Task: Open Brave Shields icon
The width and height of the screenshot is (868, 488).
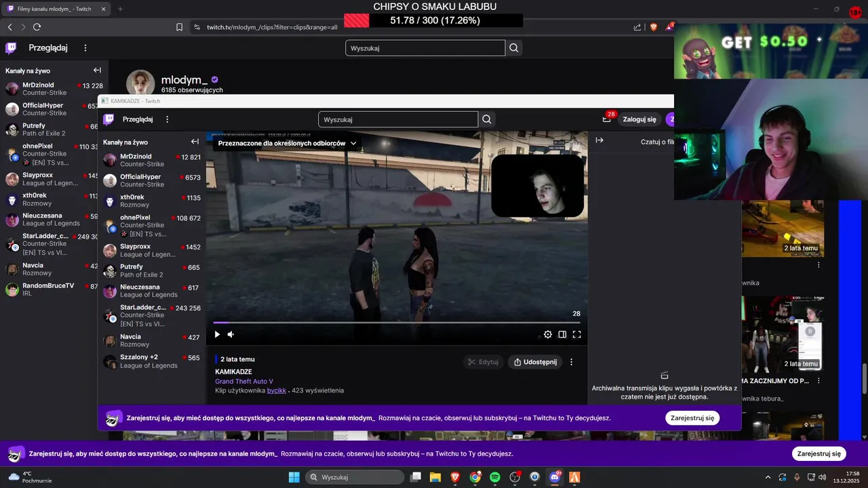Action: click(654, 27)
